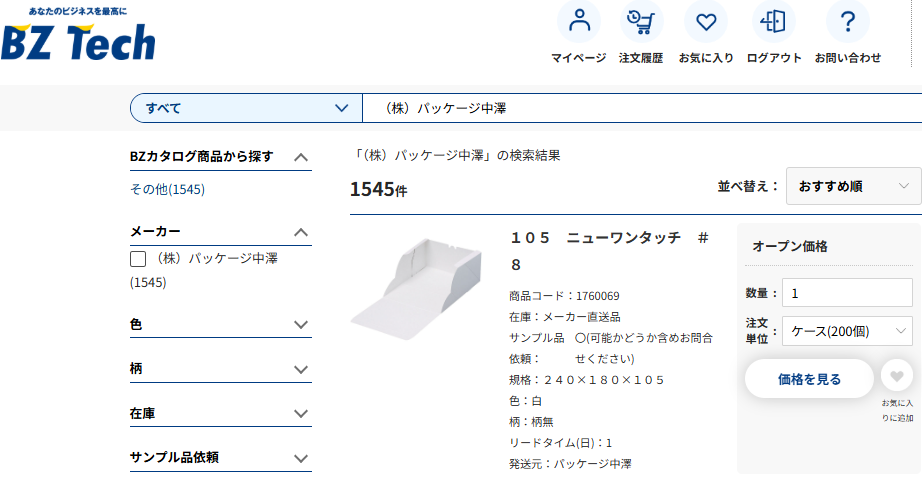Image resolution: width=922 pixels, height=477 pixels.
Task: Click the 注文履歴 label text
Action: pos(641,58)
